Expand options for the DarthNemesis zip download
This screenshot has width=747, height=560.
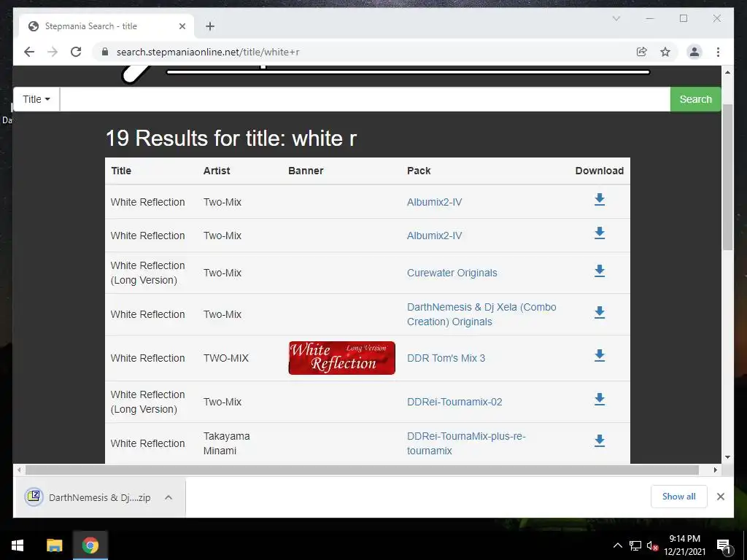click(169, 497)
